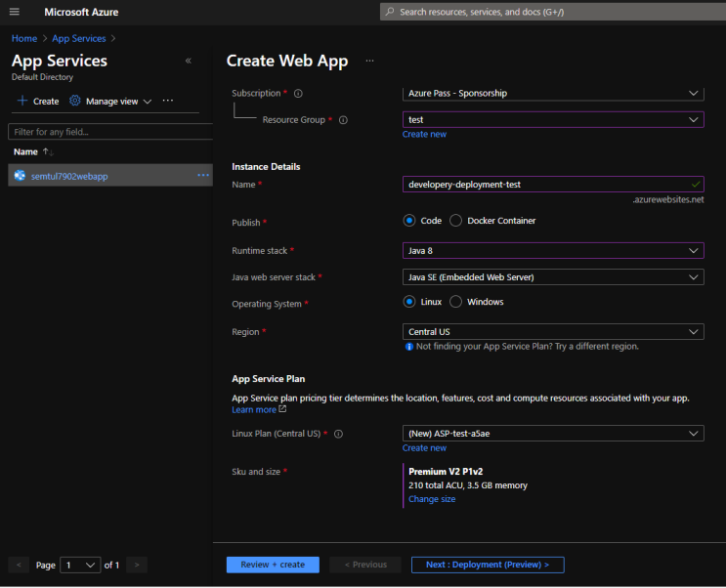Click the Review + create button
The width and height of the screenshot is (726, 588).
coord(273,565)
